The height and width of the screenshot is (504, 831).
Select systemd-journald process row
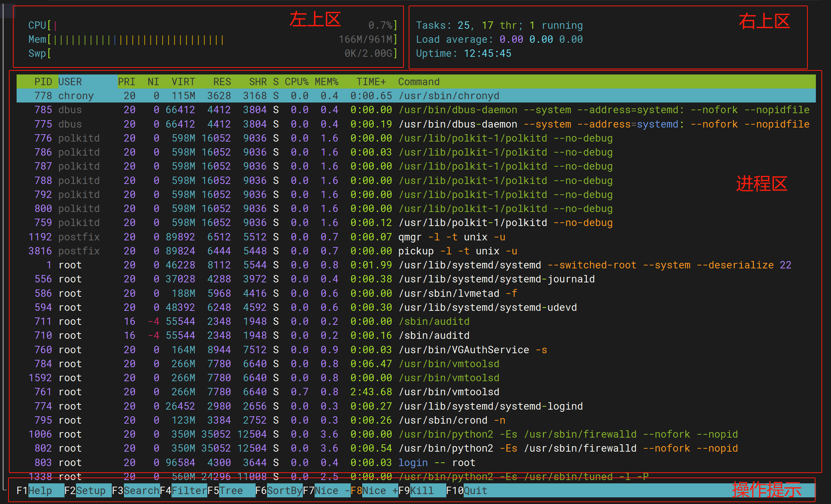point(496,279)
